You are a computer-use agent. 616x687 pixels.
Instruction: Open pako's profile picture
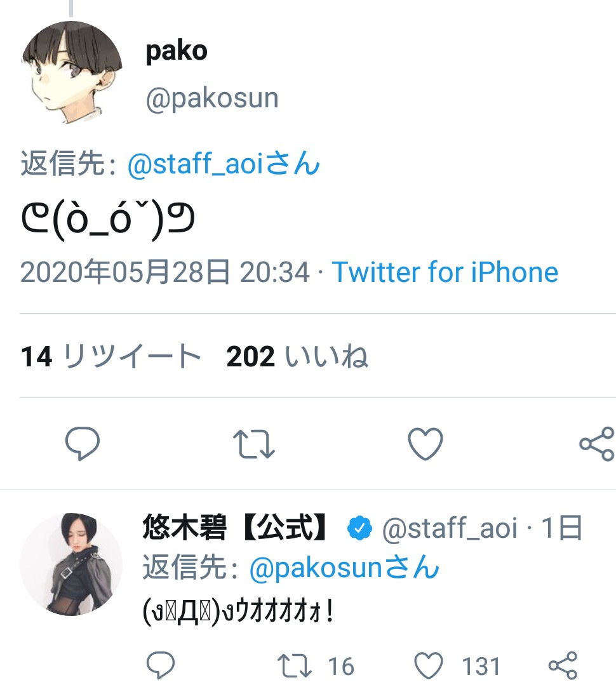pyautogui.click(x=71, y=72)
